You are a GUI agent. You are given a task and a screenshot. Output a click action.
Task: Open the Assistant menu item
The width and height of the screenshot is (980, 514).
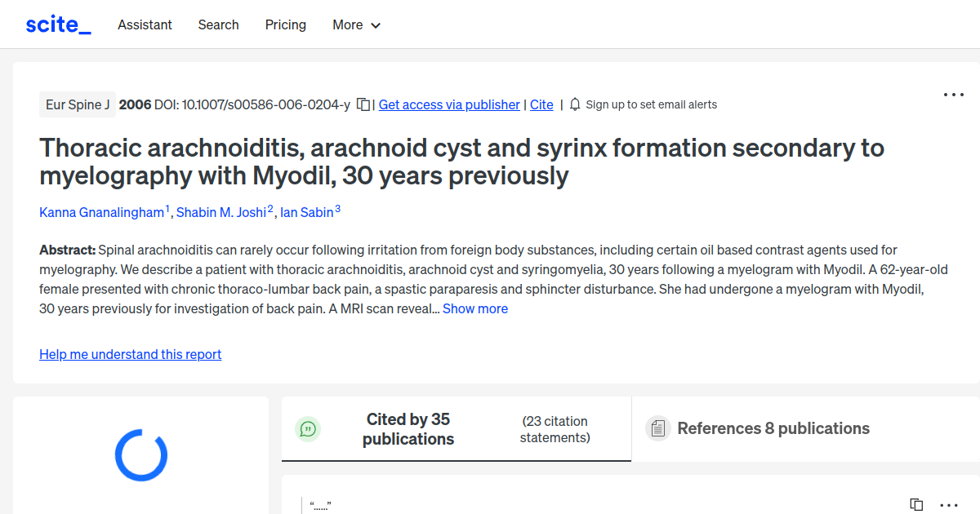[145, 24]
